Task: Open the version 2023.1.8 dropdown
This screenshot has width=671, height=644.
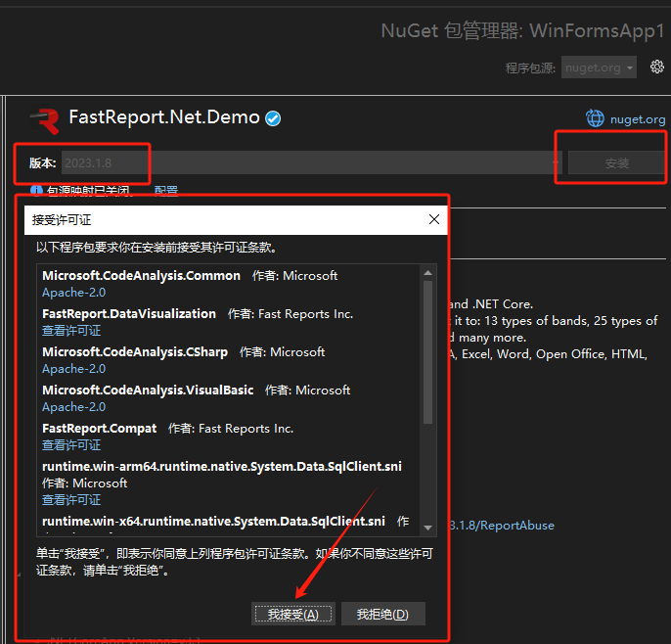Action: (311, 162)
